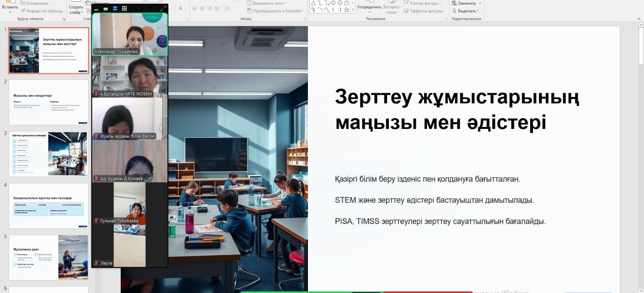
Task: Click muted mic icon for Шу Ауданы Д.Қонаев
Action: coord(96,178)
